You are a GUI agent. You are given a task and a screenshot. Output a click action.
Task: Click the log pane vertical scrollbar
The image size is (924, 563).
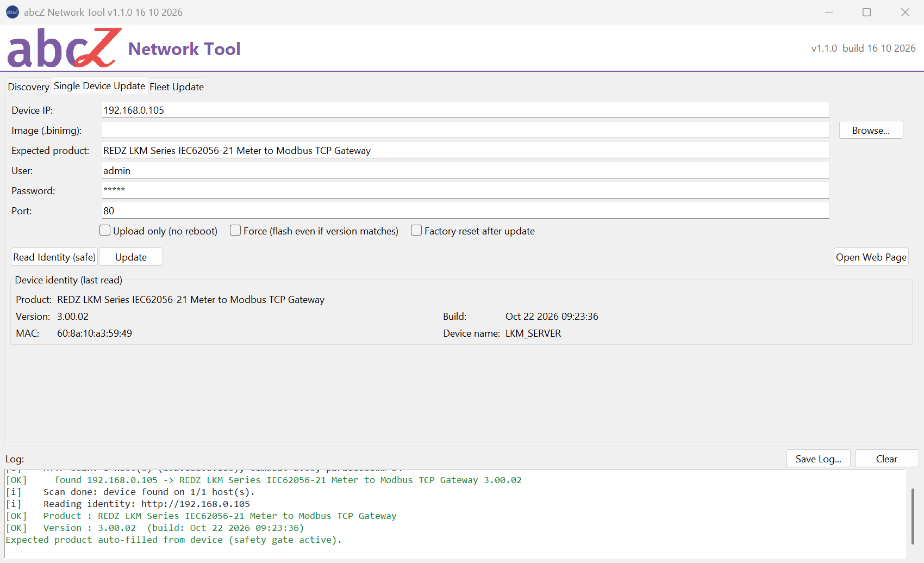913,516
